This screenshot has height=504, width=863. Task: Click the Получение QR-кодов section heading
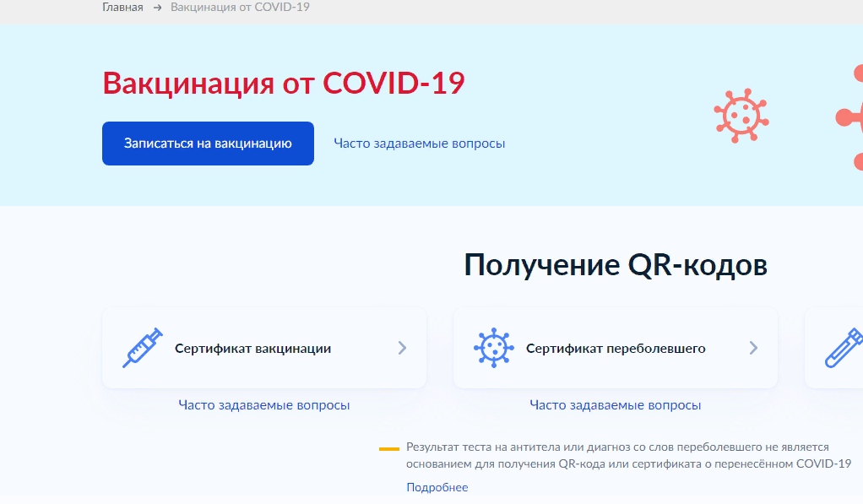[x=616, y=265]
